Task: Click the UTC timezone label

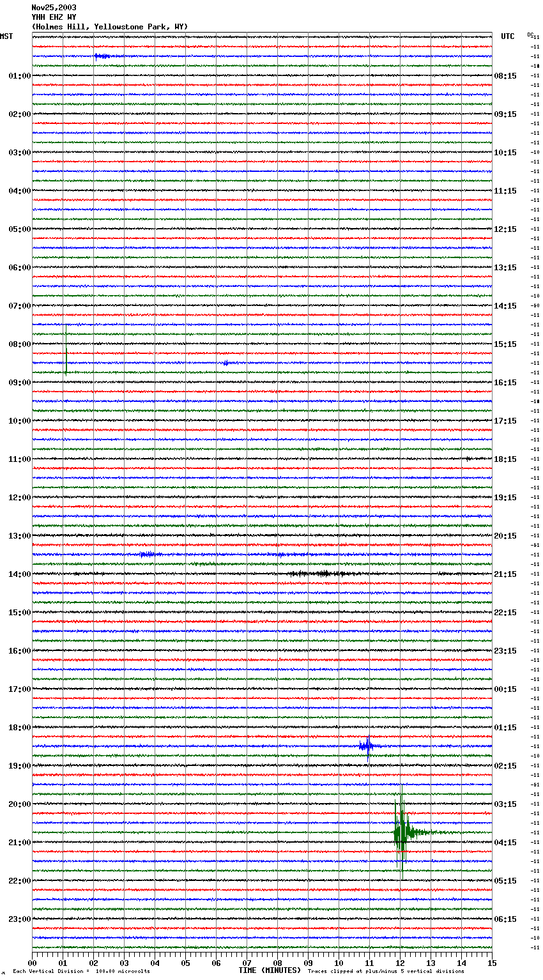Action: 508,36
